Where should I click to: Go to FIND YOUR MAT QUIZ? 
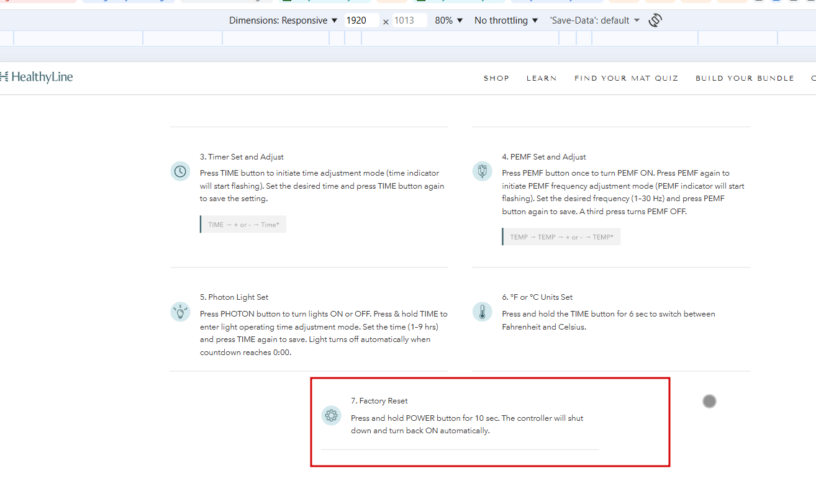[626, 78]
